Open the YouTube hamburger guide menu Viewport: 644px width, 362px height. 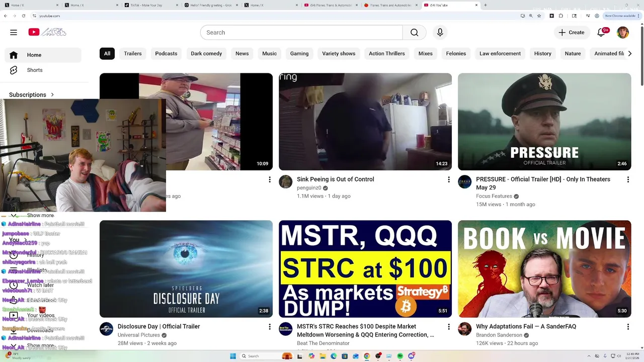pyautogui.click(x=14, y=32)
